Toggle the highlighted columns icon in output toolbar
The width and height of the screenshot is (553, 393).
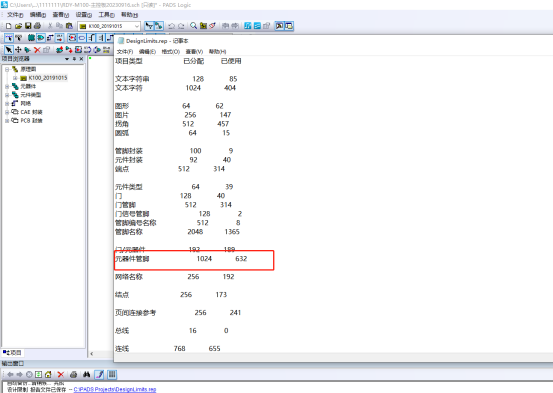point(112,374)
